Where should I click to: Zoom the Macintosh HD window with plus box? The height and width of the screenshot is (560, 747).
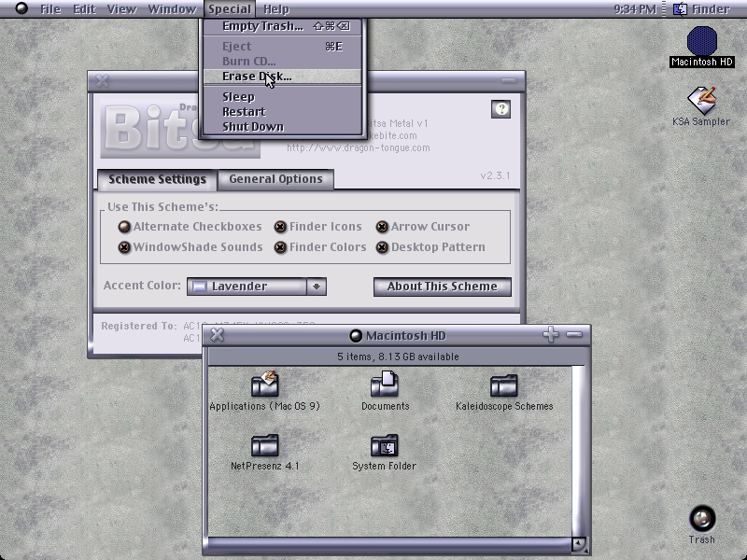551,334
